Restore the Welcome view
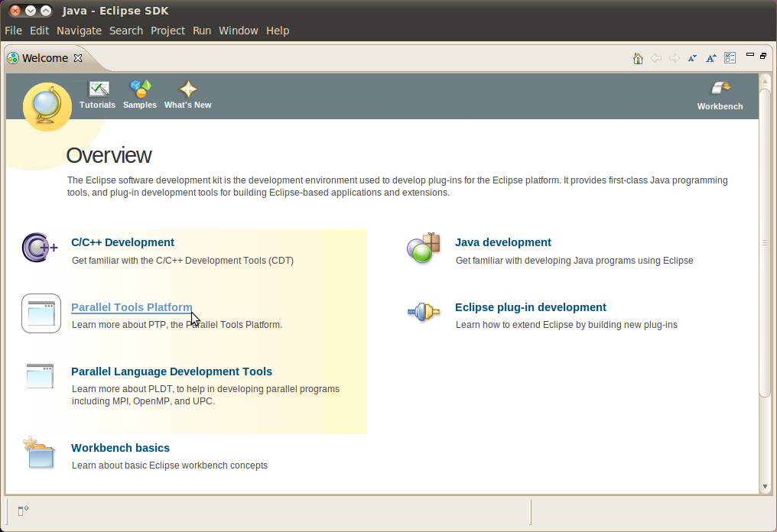777x532 pixels. click(764, 56)
